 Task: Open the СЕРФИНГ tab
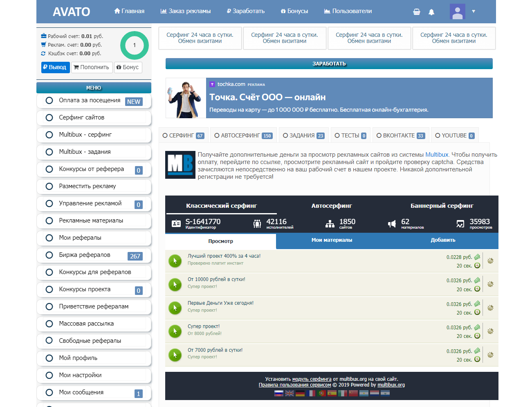(183, 135)
